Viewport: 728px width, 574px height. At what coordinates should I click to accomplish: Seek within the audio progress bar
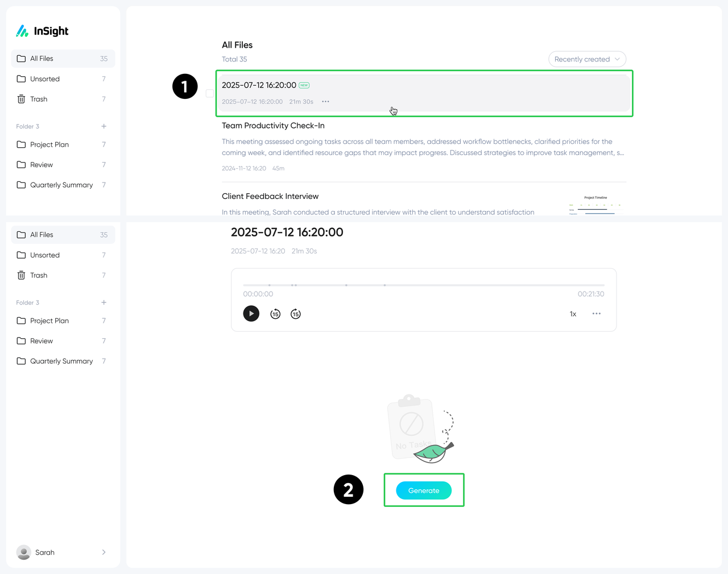pyautogui.click(x=424, y=285)
